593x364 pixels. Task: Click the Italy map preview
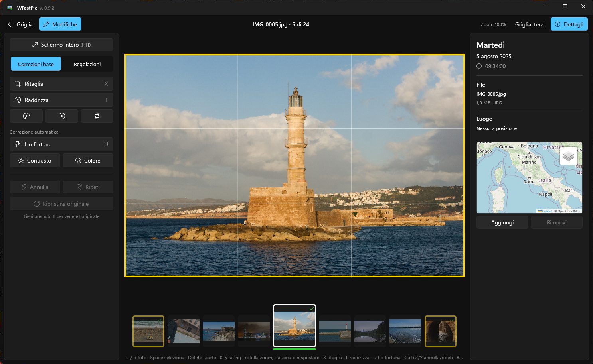[x=530, y=178]
